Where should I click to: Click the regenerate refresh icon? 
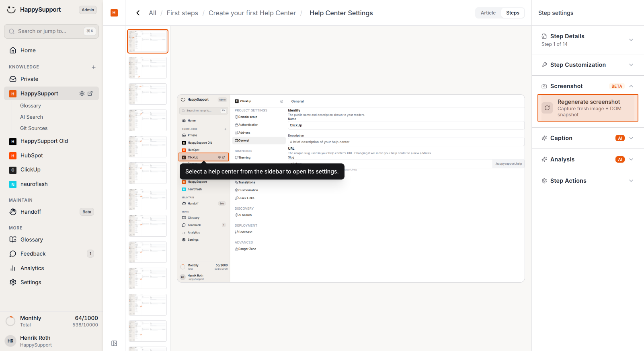pos(547,108)
